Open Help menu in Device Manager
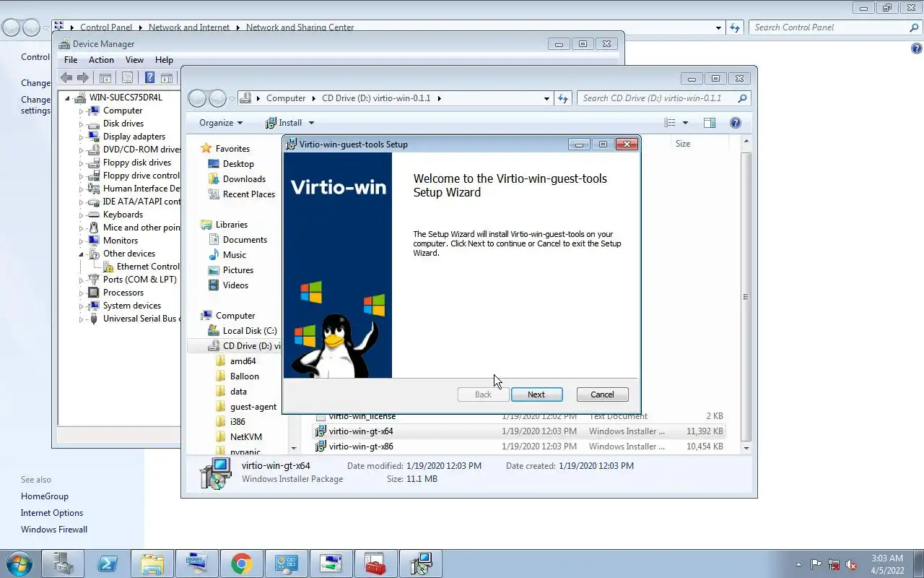 click(164, 60)
